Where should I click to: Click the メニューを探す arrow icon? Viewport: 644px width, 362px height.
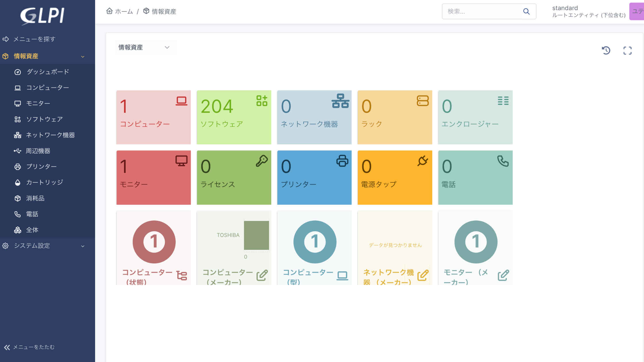pos(6,39)
